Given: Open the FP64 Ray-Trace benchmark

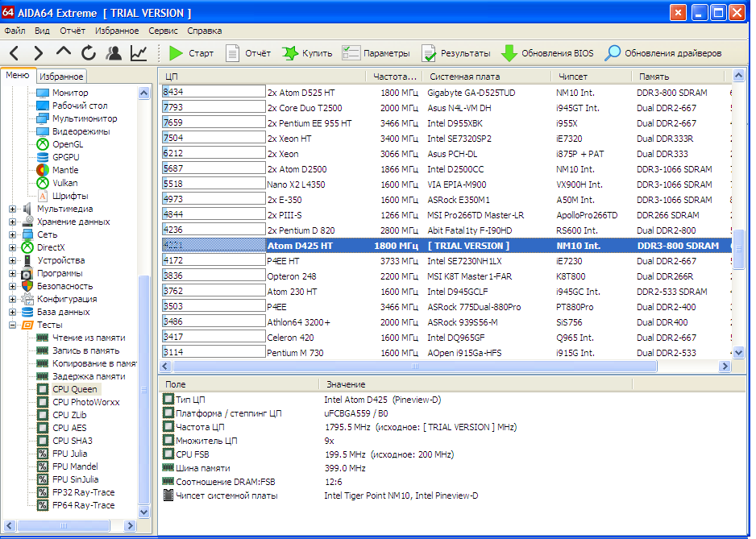Looking at the screenshot, I should tap(83, 505).
